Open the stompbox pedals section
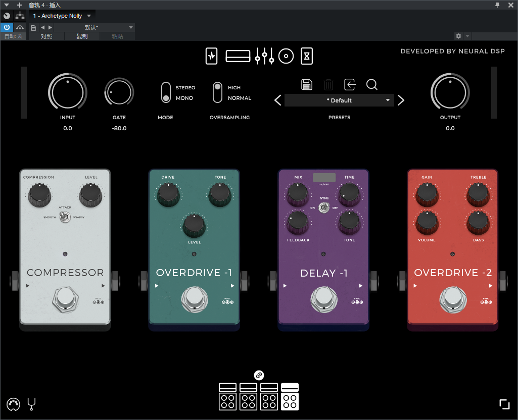Viewport: 518px width, 420px height. pos(211,56)
